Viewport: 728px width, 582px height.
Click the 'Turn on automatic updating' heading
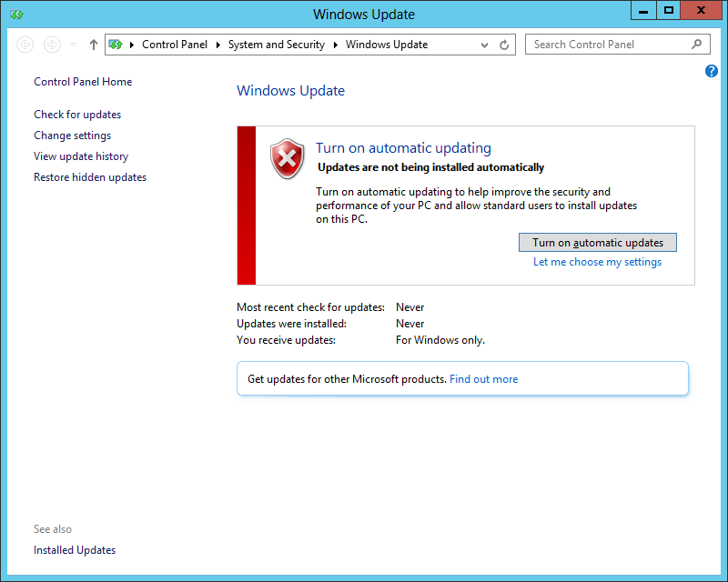(403, 148)
